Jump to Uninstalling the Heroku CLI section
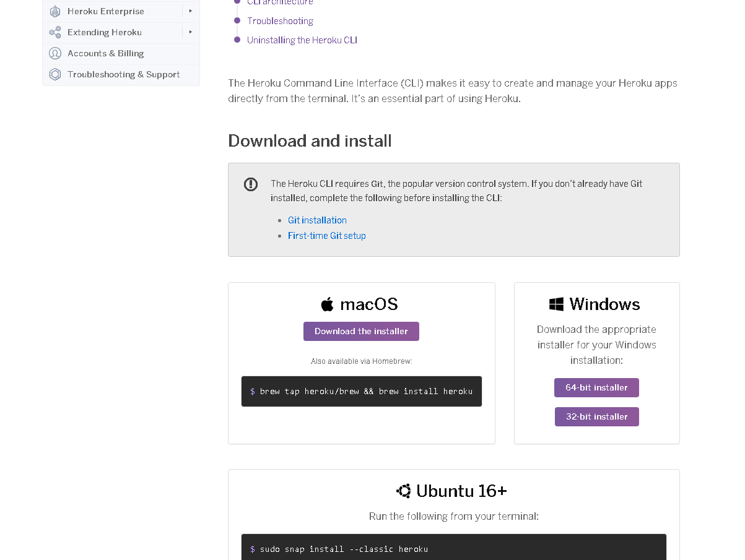Viewport: 745px width, 560px height. [302, 40]
